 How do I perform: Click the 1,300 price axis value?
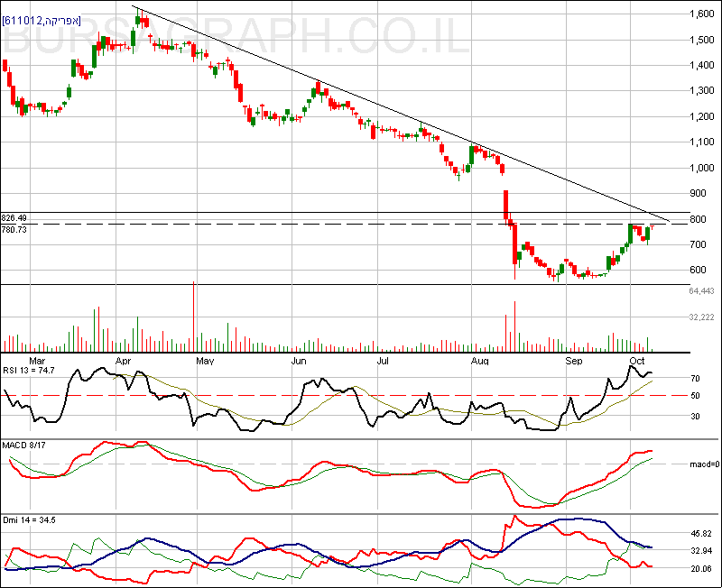(x=702, y=91)
